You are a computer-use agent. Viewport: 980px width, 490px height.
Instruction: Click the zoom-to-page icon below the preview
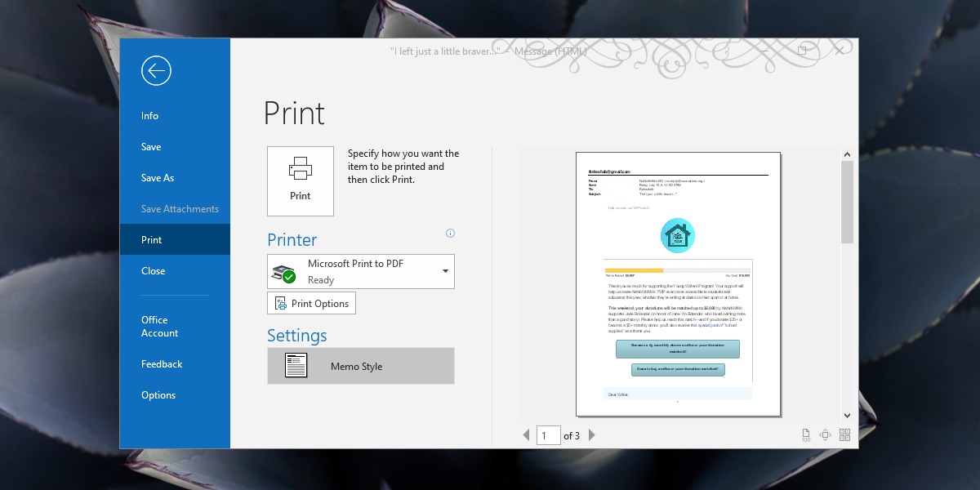[825, 434]
